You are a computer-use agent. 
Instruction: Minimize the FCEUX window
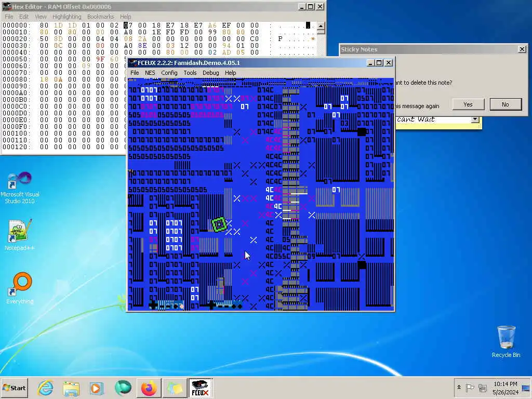pos(370,63)
